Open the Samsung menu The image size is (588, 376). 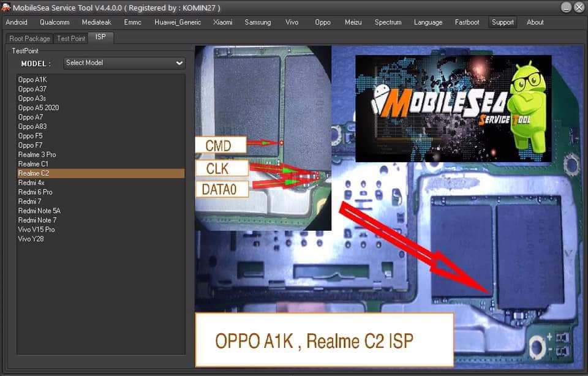[x=258, y=22]
